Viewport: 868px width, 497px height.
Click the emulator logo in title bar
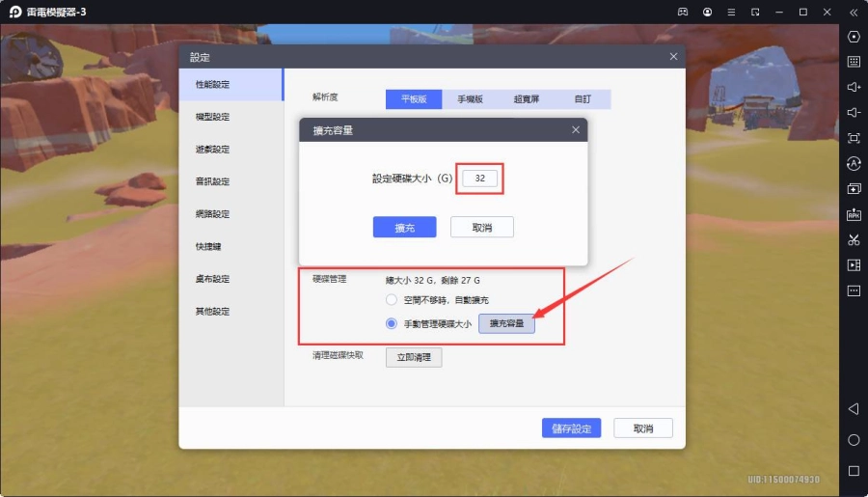[14, 12]
